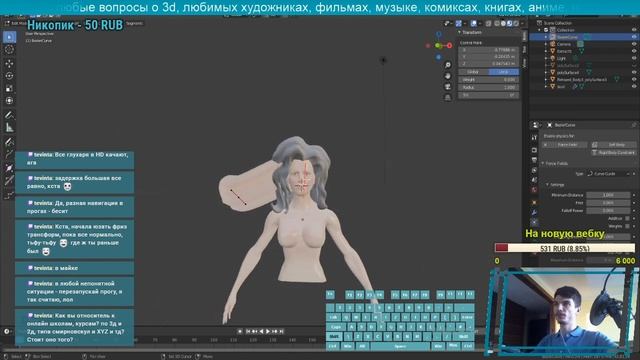Click the Falloff Power value field
Screen dimensions: 640x360
click(608, 210)
